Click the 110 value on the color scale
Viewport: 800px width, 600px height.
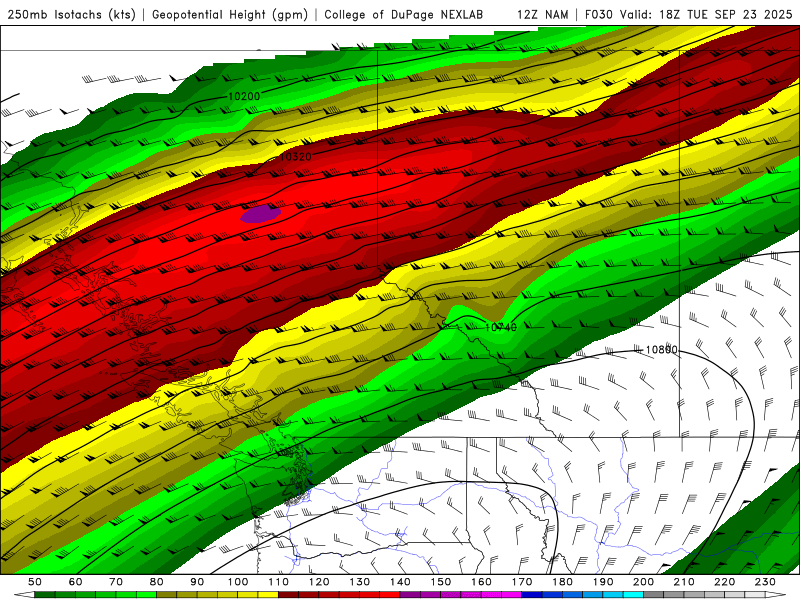[x=278, y=582]
